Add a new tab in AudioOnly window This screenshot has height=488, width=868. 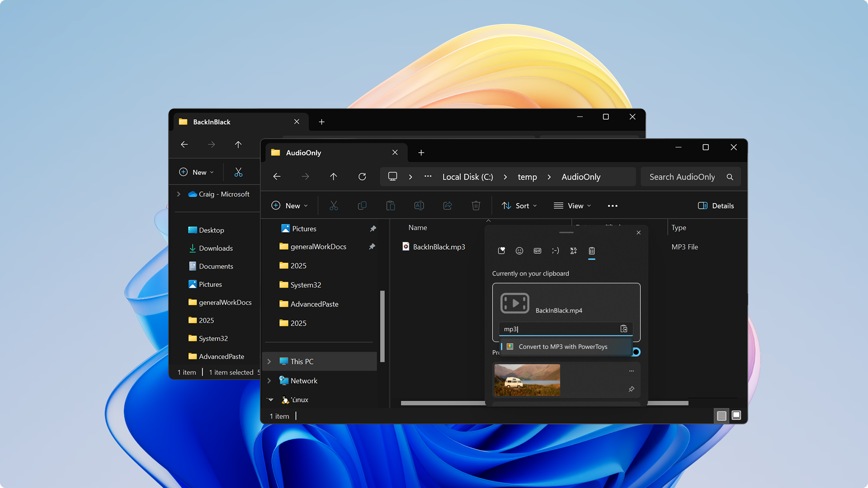(x=421, y=153)
